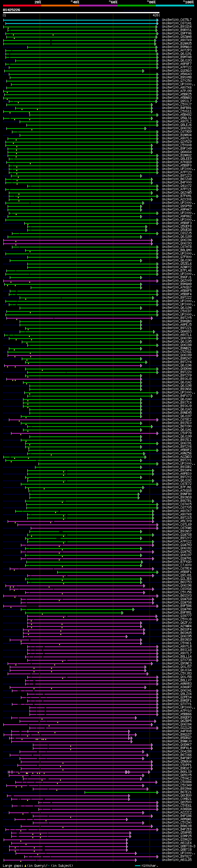This screenshot has width=197, height=868.
Task: Click label UniRef100_Q7Y250
Action: point(177,81)
